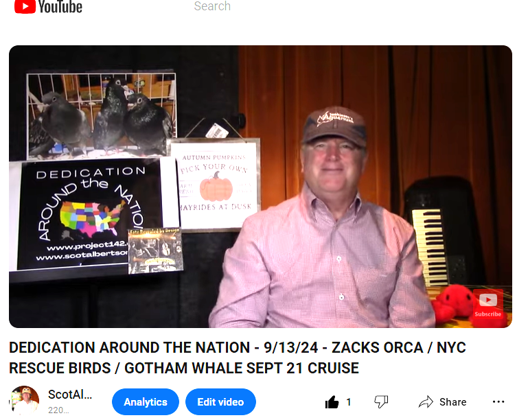Click the video title DEDICATION AROUND THE NATION
Viewport: 528px width, 420px height.
click(238, 358)
